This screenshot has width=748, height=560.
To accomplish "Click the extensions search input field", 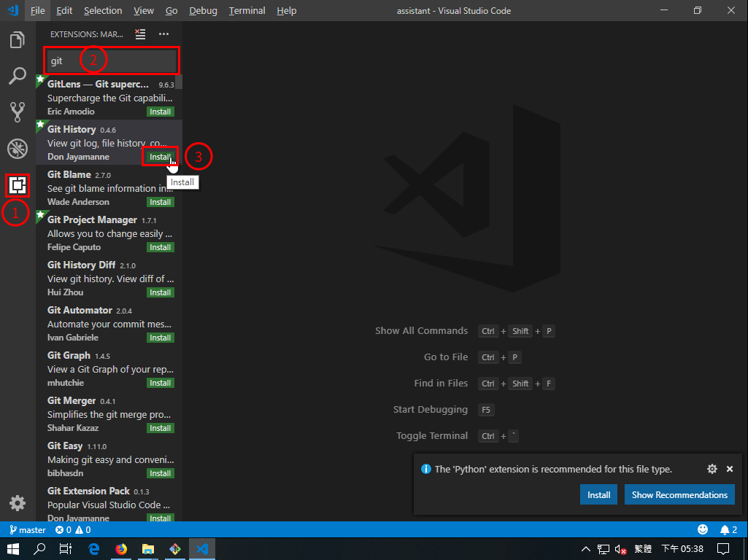I will [112, 61].
